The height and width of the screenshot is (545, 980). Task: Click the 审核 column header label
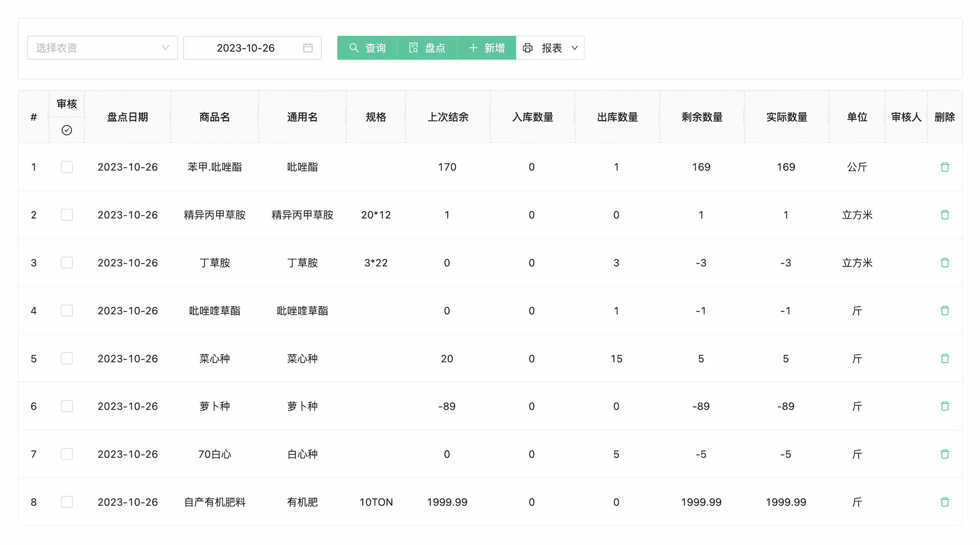coord(67,104)
